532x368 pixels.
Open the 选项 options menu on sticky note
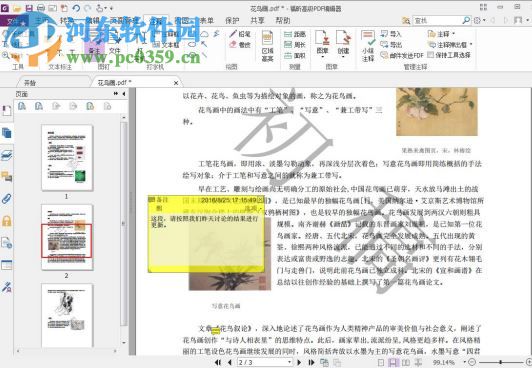[253, 208]
